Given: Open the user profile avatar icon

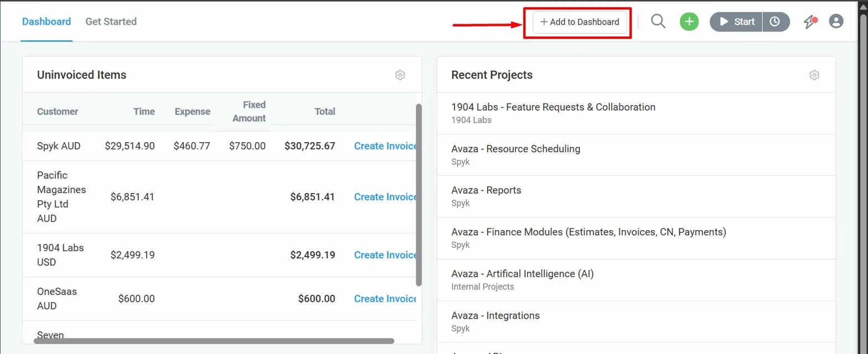Looking at the screenshot, I should 836,22.
